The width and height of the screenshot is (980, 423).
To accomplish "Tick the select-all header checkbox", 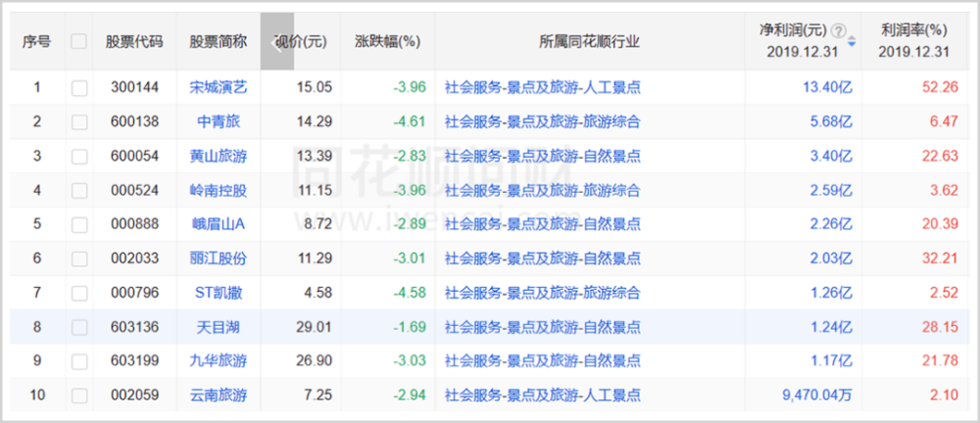I will [78, 42].
